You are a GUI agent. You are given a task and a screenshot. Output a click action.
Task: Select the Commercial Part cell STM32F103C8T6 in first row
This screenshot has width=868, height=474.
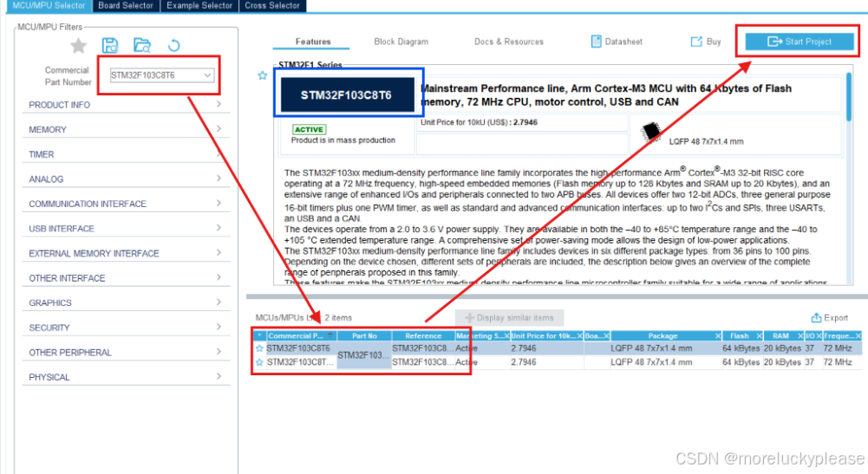[x=299, y=348]
